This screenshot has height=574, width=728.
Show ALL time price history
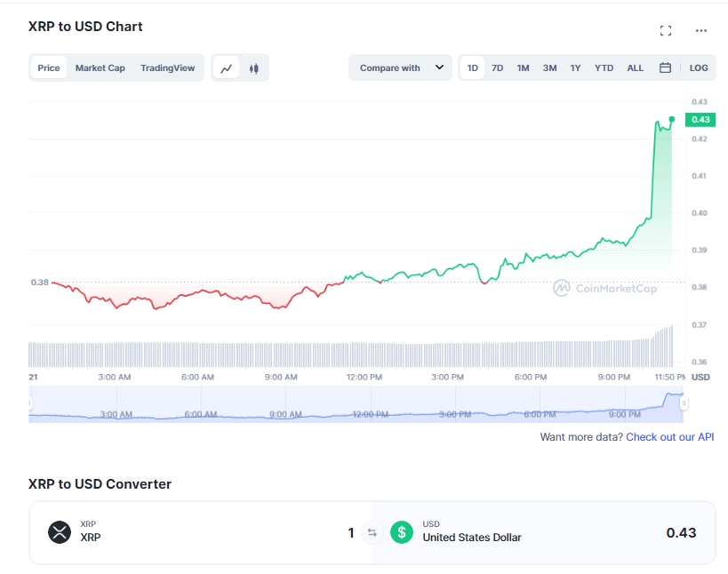[635, 68]
